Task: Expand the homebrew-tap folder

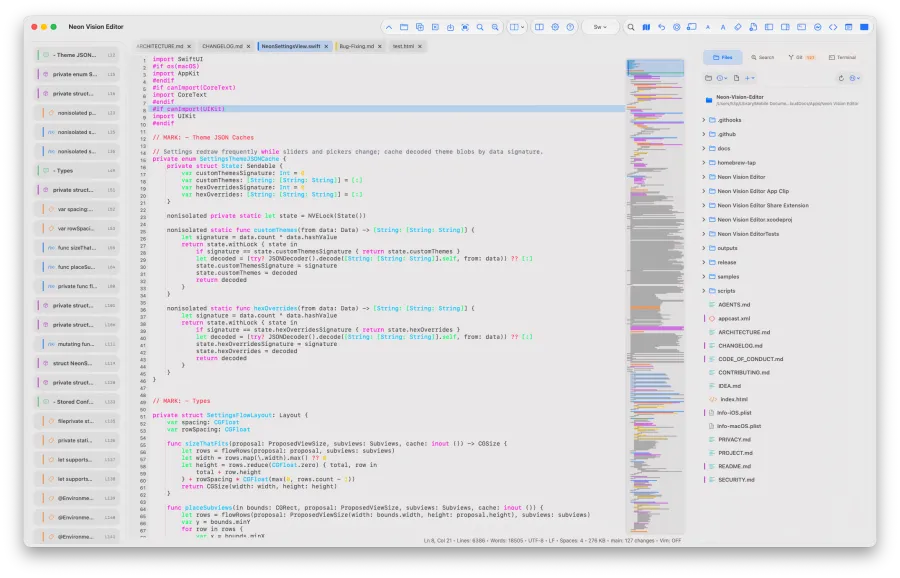Action: pos(704,162)
